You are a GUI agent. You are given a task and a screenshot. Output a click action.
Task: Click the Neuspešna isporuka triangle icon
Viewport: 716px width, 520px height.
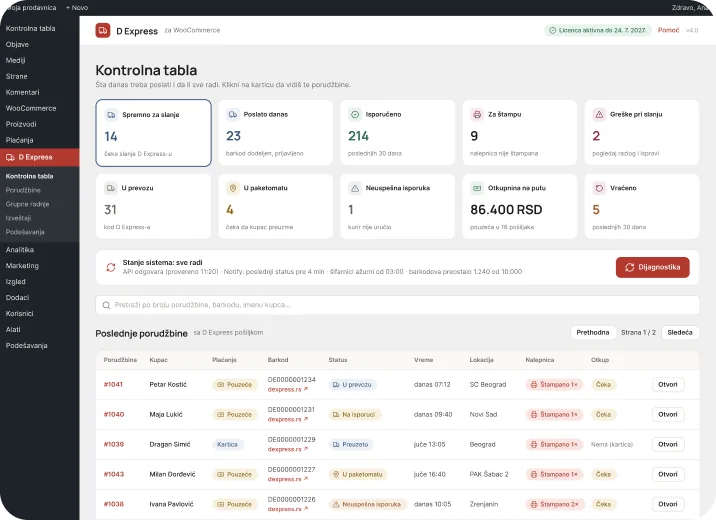coord(355,188)
